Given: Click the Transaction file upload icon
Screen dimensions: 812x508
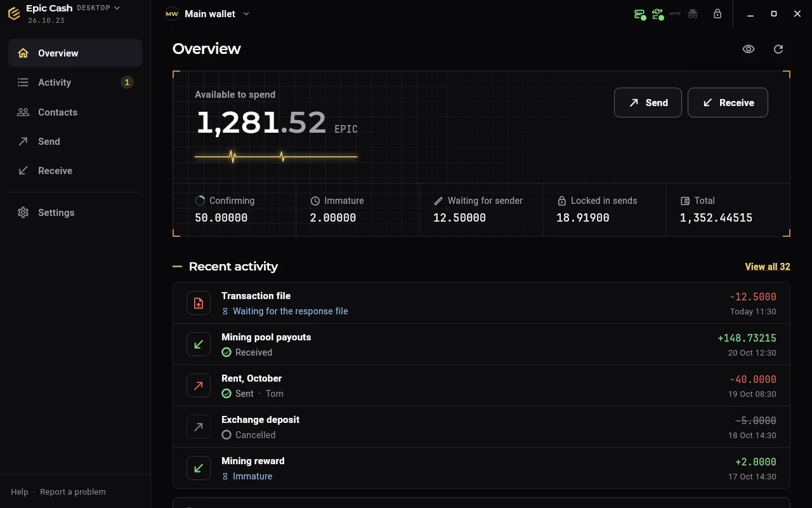Looking at the screenshot, I should (x=199, y=303).
